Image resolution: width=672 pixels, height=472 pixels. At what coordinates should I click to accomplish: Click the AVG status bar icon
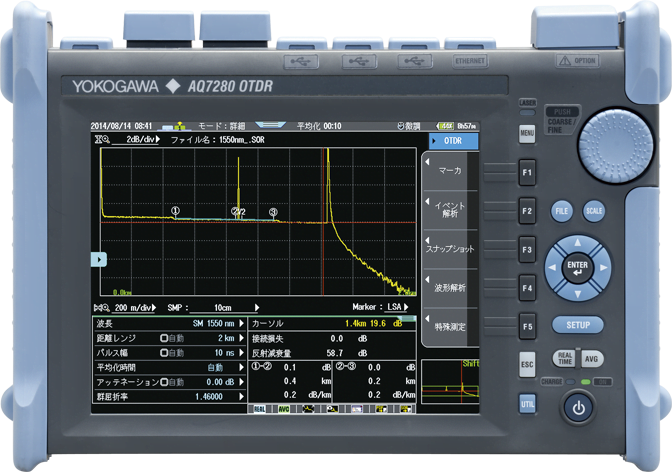[x=284, y=409]
